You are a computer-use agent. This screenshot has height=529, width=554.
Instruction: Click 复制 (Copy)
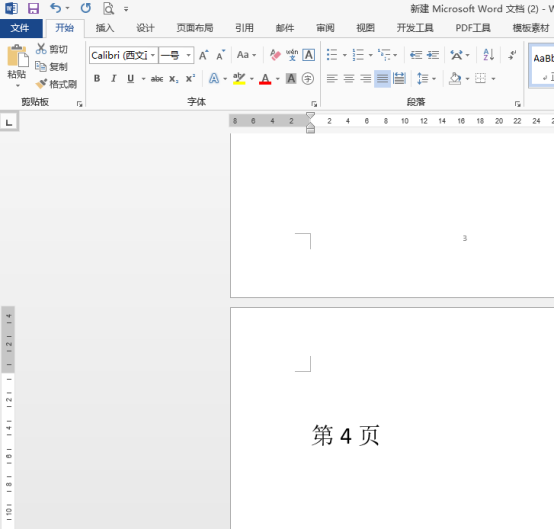pyautogui.click(x=52, y=66)
